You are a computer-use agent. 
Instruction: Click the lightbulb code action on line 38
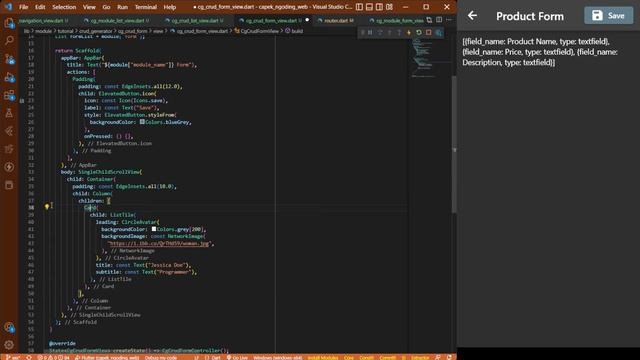coord(47,207)
